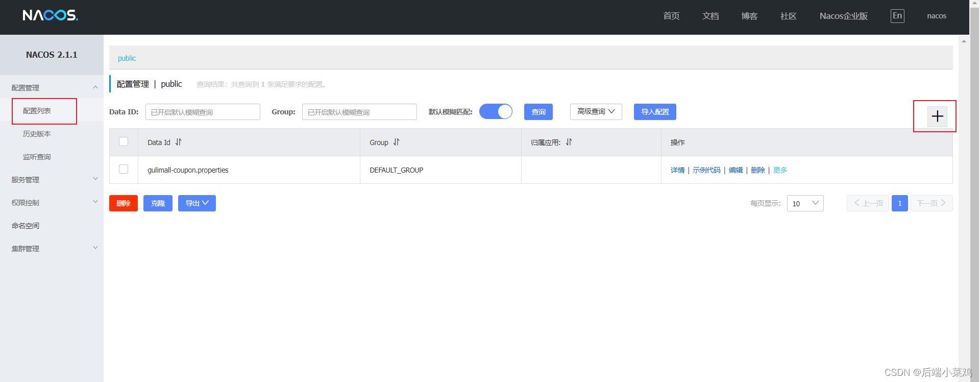Click page number 1
The image size is (980, 382).
click(900, 203)
